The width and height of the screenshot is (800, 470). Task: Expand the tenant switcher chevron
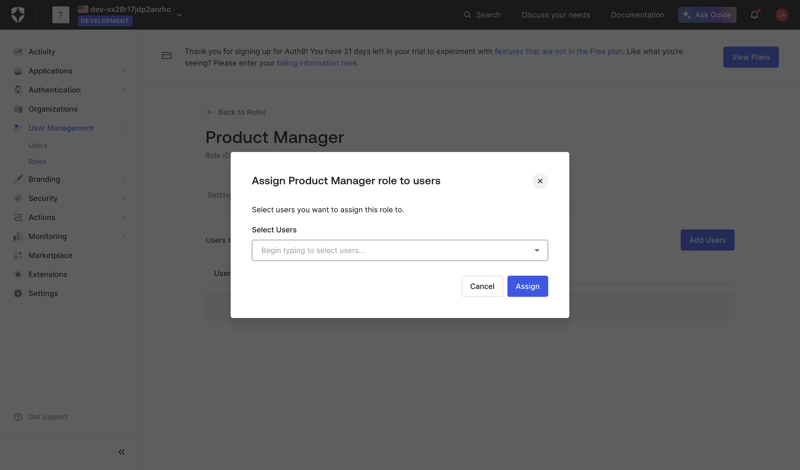tap(179, 15)
